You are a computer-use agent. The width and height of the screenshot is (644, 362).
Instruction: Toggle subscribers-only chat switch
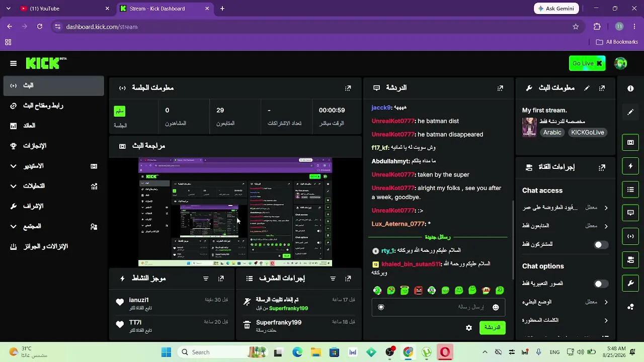[x=601, y=245]
